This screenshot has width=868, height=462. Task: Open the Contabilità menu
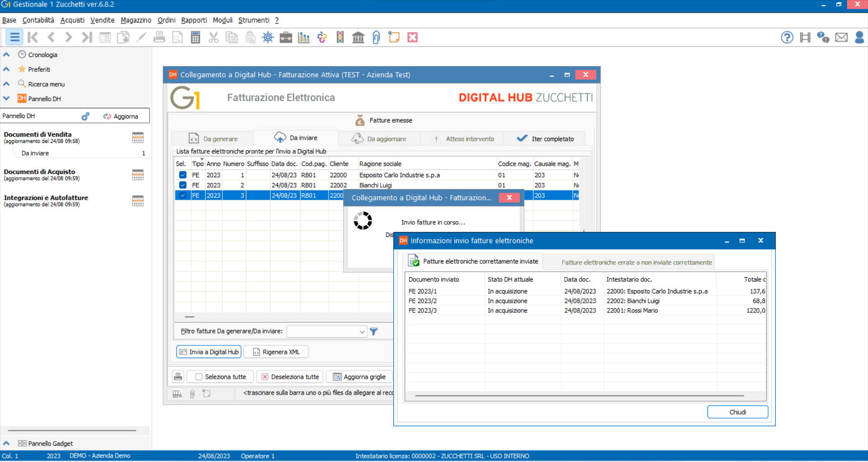pos(38,20)
